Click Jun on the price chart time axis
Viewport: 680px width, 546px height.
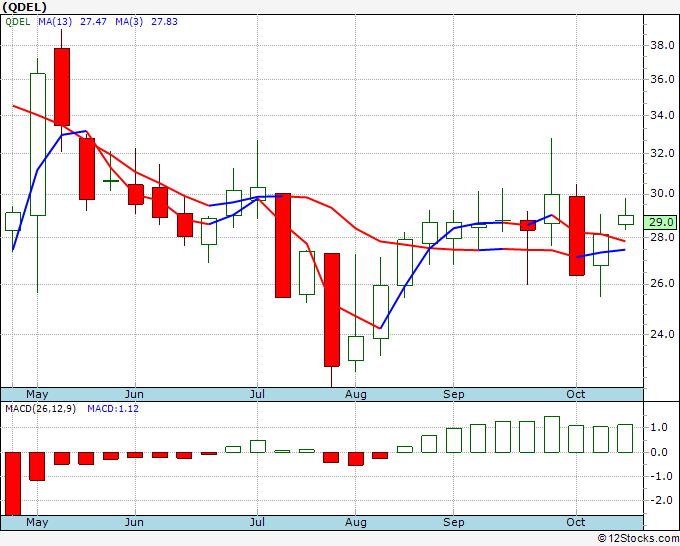click(134, 395)
